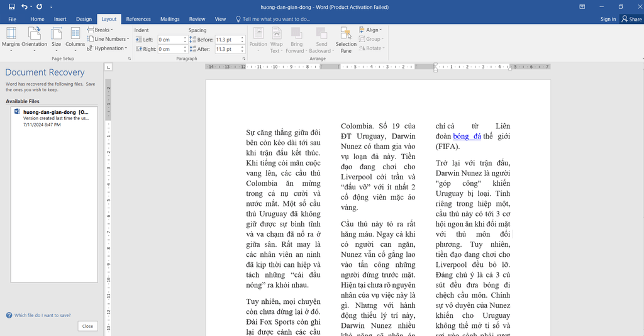Click the Indent Right spinner arrows
Screen dimensions: 644x336
point(185,49)
